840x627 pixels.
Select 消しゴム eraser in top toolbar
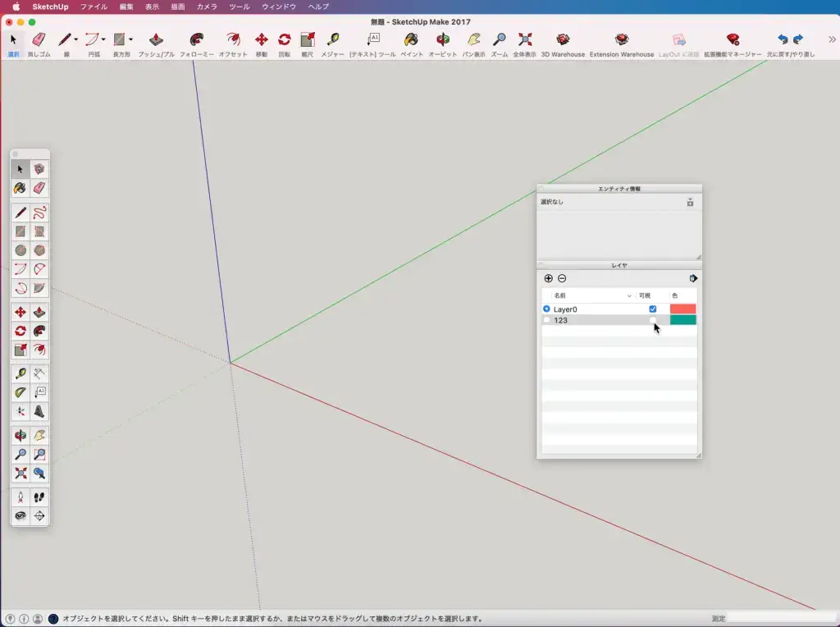point(39,44)
